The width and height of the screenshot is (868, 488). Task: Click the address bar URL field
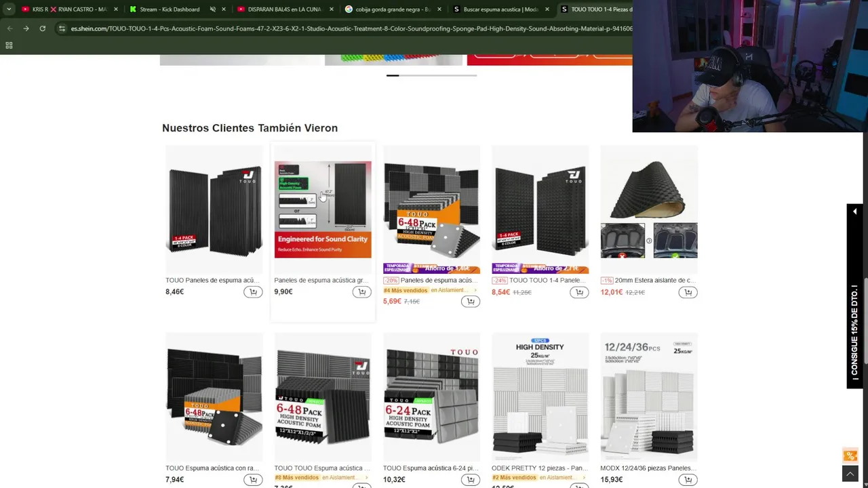(x=351, y=28)
